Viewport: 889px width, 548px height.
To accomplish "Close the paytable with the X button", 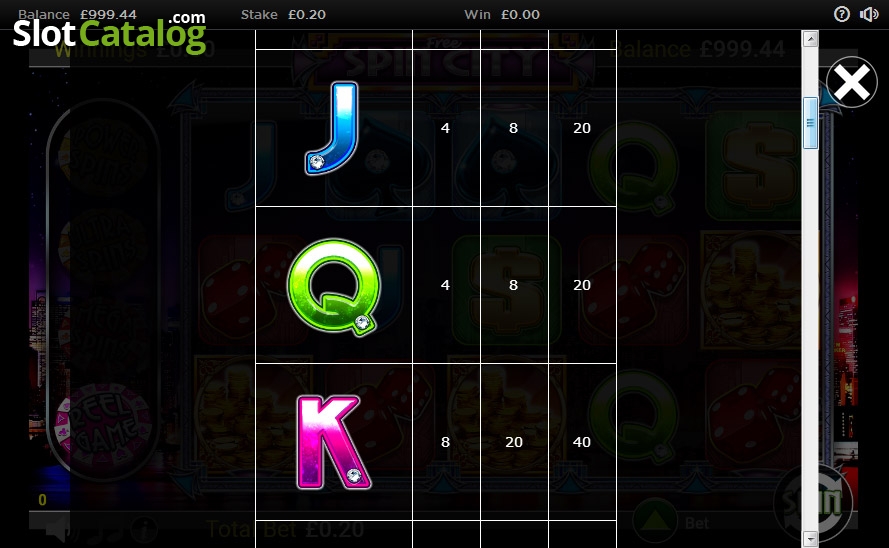I will (x=852, y=82).
